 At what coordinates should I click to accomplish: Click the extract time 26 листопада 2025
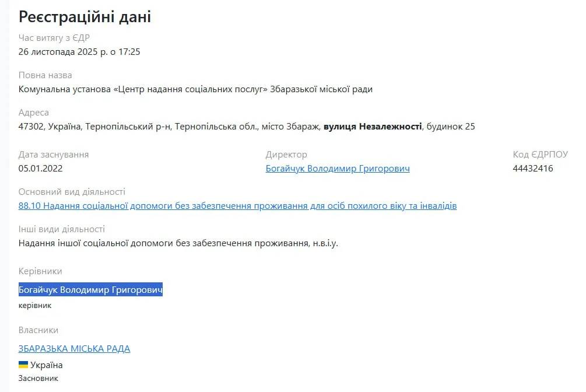[79, 52]
